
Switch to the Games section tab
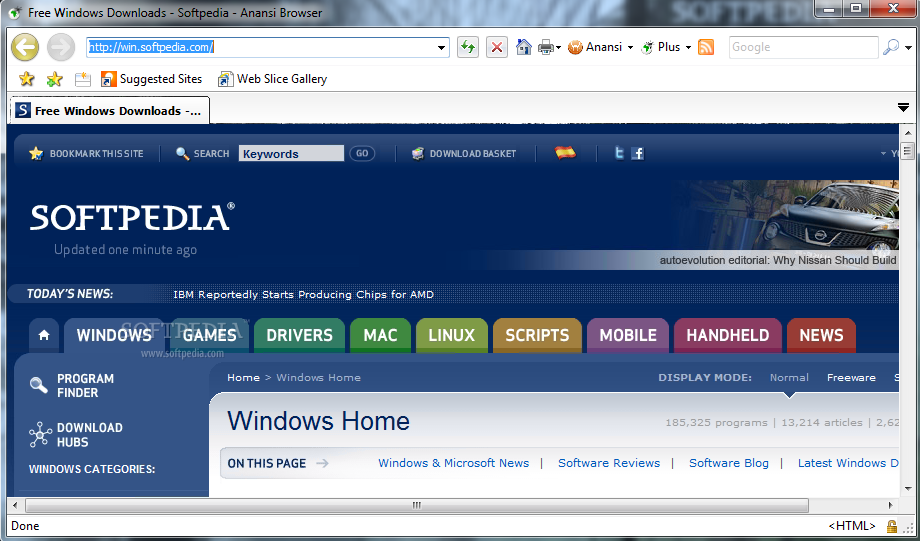(209, 335)
